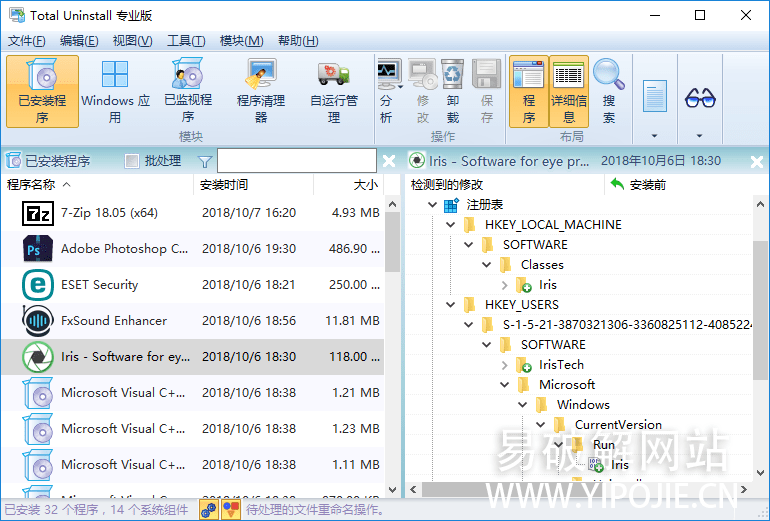770x521 pixels.
Task: Open the 自运行管理 startup manager
Action: click(334, 92)
